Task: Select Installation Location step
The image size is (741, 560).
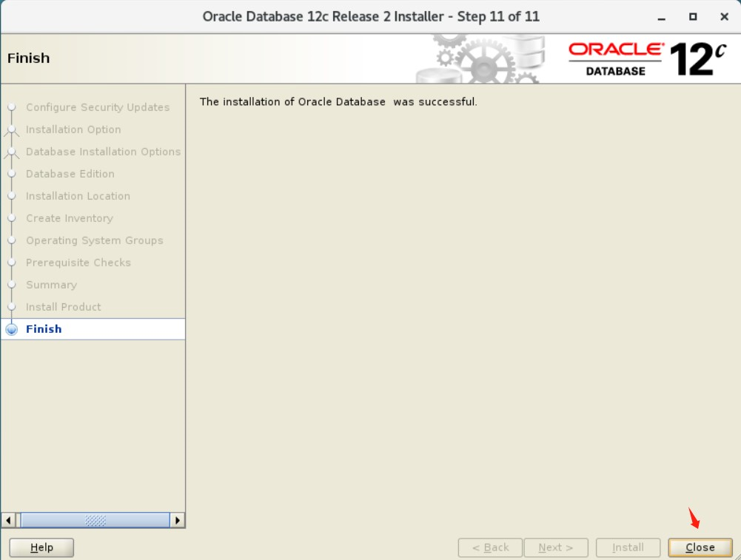Action: [x=78, y=196]
